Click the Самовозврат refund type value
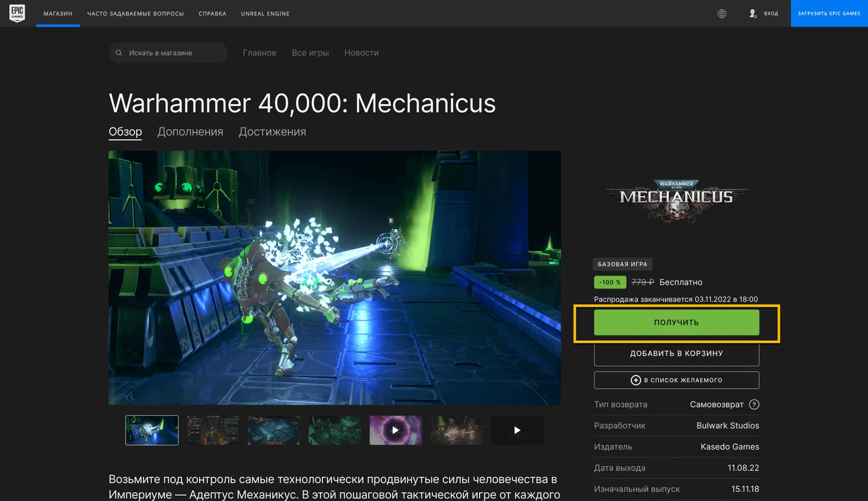This screenshot has width=868, height=501. 717,404
